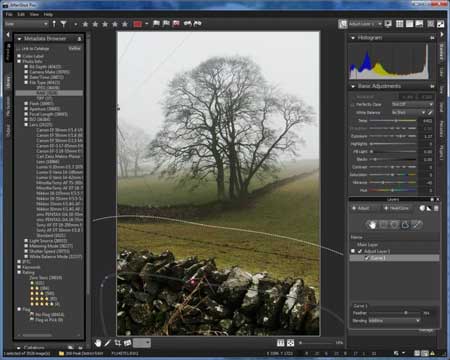The image size is (450, 360).
Task: Click the first flag icon in toolbar
Action: coord(156,23)
